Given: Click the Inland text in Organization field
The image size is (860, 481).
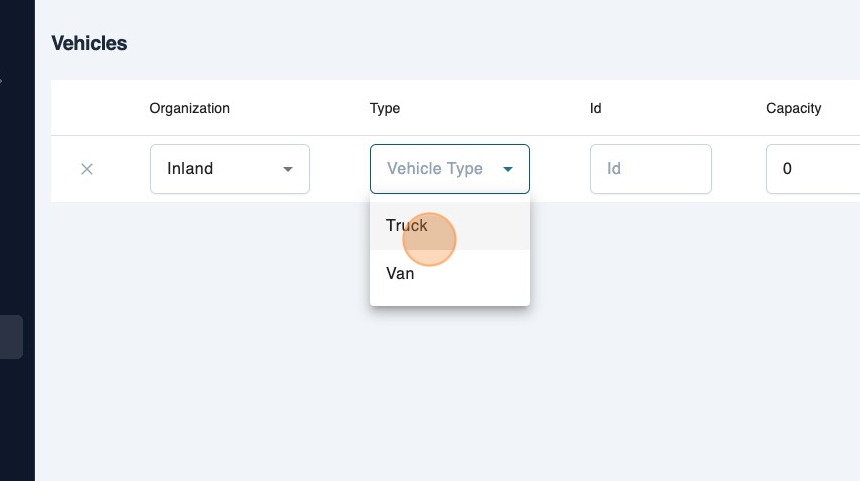Looking at the screenshot, I should (190, 169).
